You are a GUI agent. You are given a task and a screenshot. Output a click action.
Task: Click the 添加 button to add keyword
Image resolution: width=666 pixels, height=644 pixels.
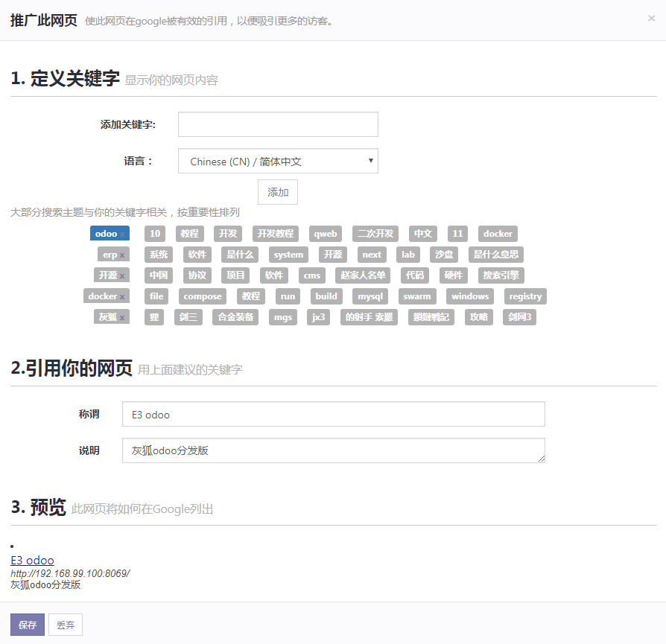point(278,192)
